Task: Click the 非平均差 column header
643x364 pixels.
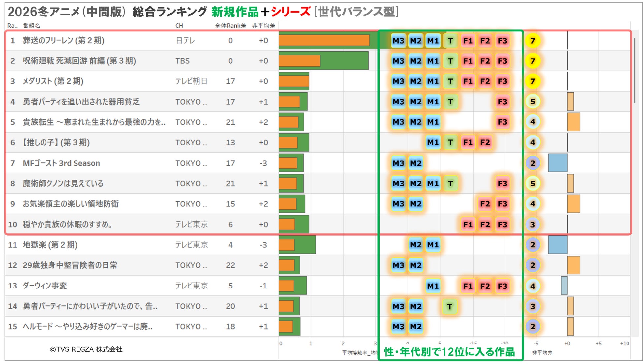Action: tap(263, 26)
